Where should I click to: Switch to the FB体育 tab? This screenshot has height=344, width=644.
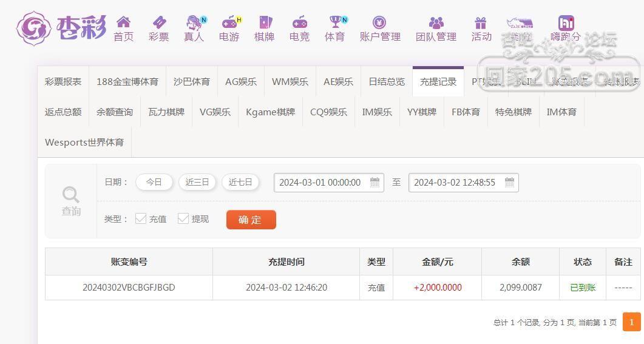click(x=466, y=112)
